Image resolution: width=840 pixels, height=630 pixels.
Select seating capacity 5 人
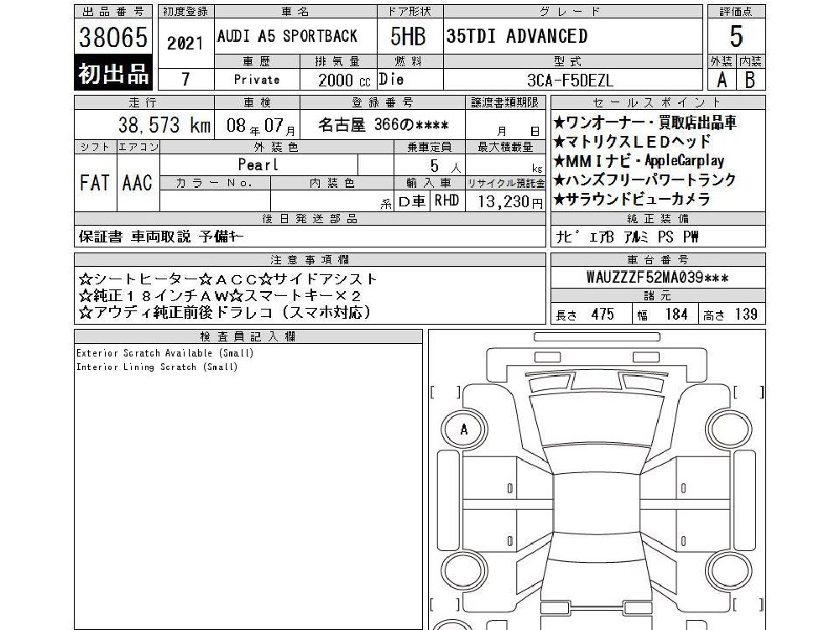point(445,166)
